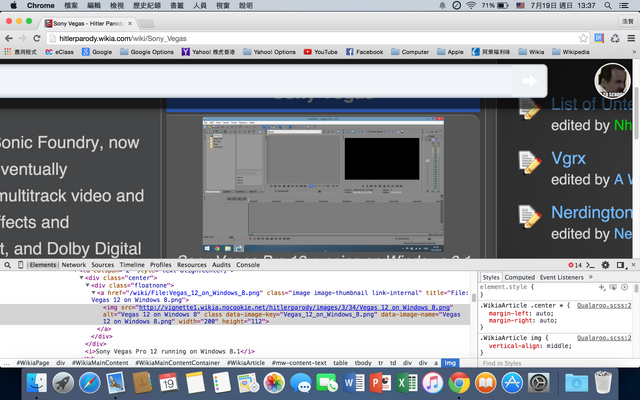
Task: Click the recycle extension icon in toolbar
Action: [615, 38]
